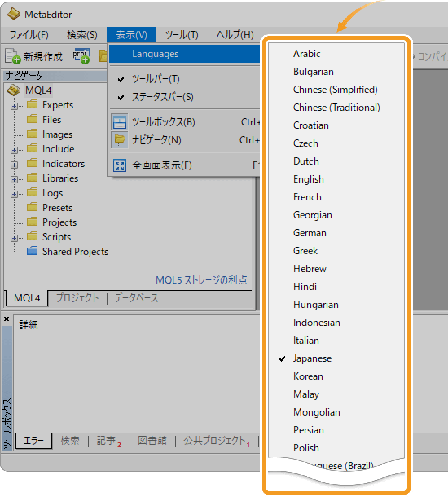Open the 検索(S) menu
Screen dimensions: 448x497
pyautogui.click(x=82, y=35)
